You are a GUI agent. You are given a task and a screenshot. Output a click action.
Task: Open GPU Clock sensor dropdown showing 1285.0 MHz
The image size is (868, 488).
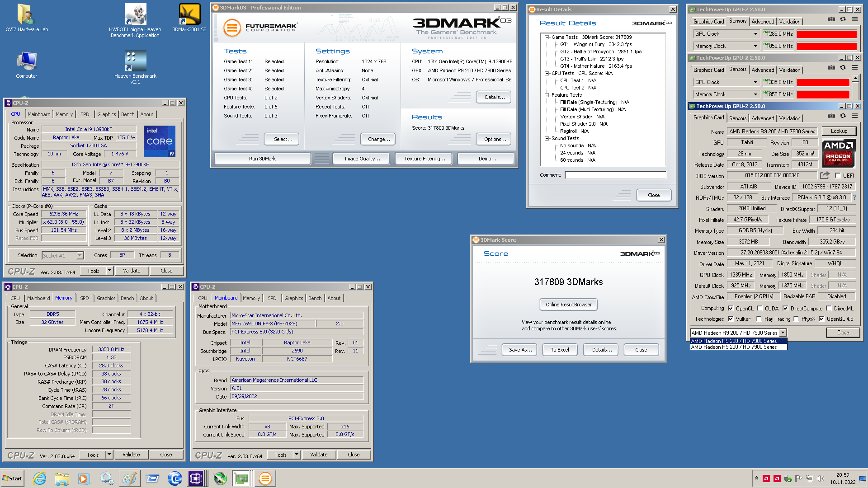point(726,34)
